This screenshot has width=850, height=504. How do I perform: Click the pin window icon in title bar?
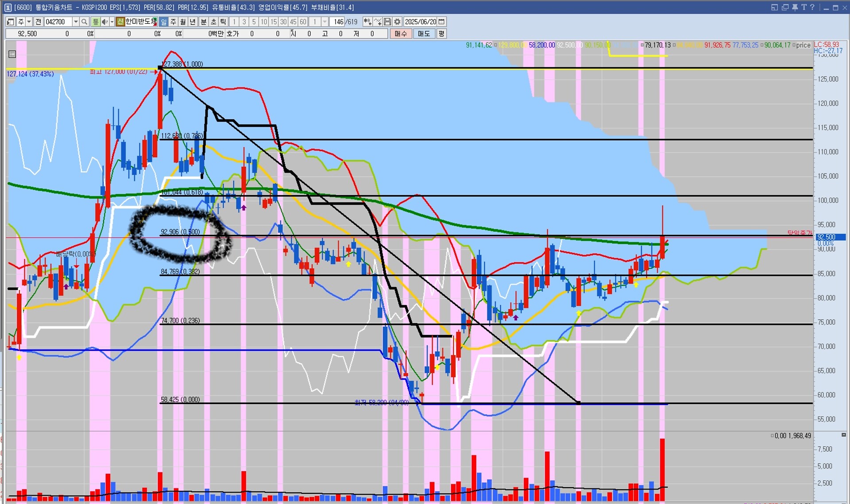tap(795, 7)
